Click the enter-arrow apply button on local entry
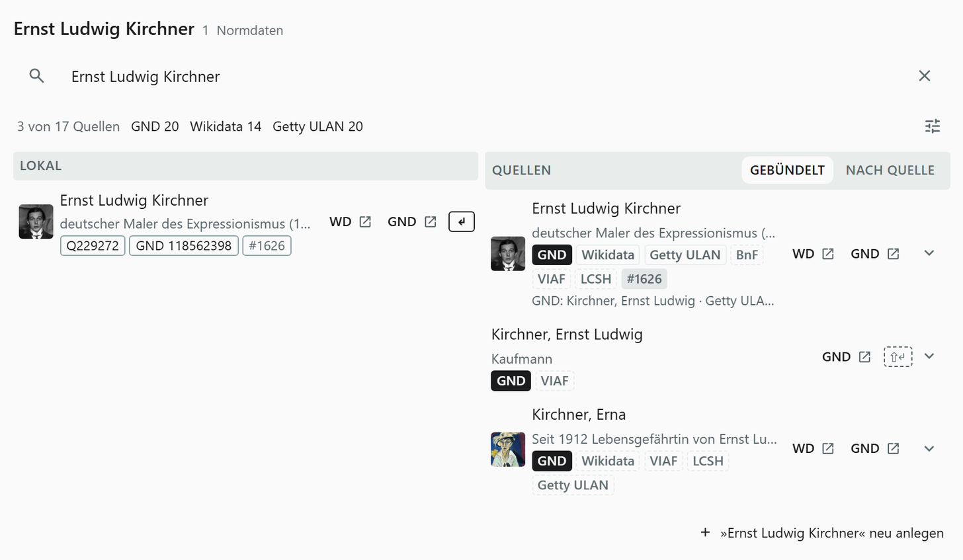 point(462,221)
